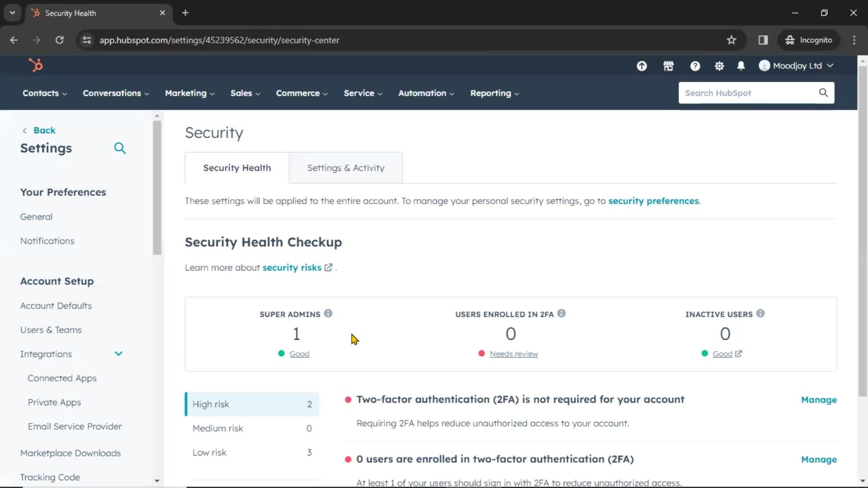Open the notifications bell icon
This screenshot has height=488, width=868.
point(741,66)
